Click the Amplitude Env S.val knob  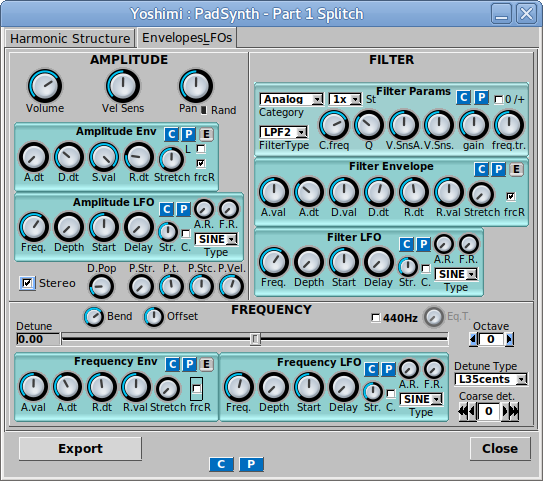pos(104,157)
